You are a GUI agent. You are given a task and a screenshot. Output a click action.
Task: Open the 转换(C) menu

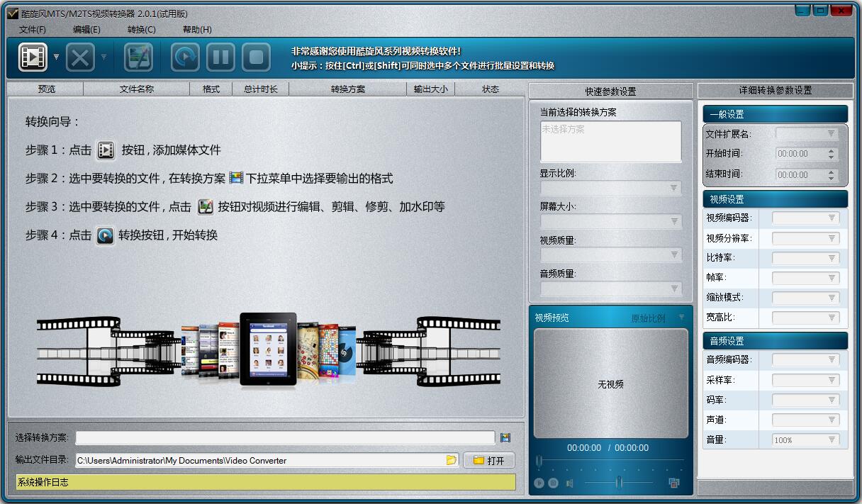click(x=142, y=30)
